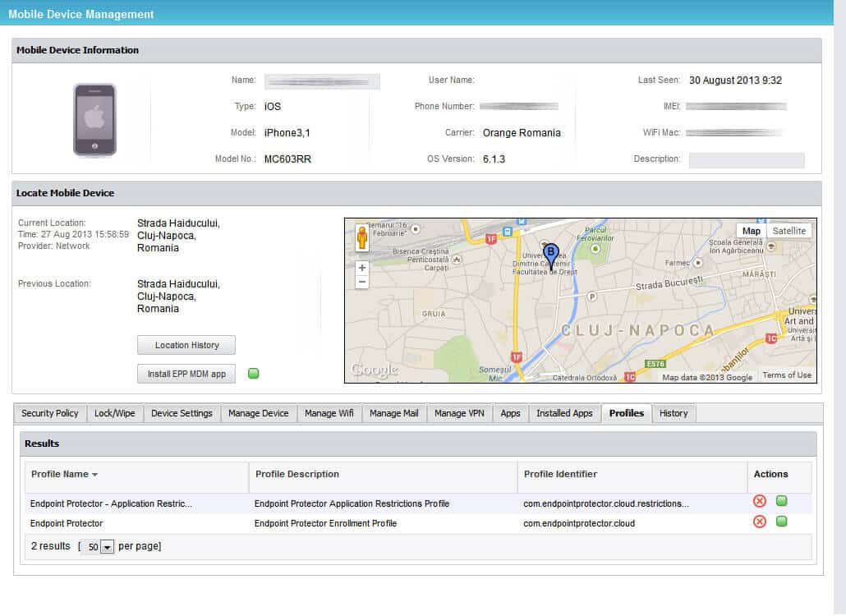Image resolution: width=846 pixels, height=616 pixels.
Task: Click Endpoint Protector Application Restrictions Profile description
Action: coord(352,503)
